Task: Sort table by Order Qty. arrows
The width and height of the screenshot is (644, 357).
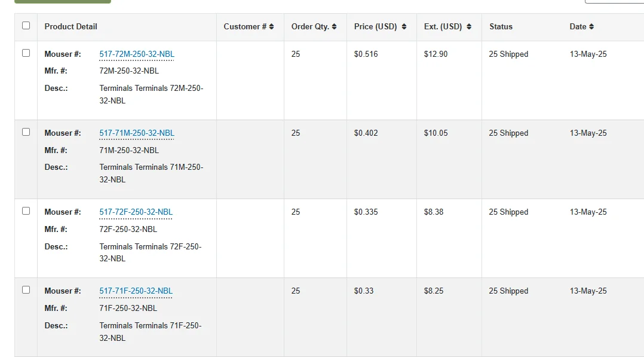Action: (x=335, y=27)
